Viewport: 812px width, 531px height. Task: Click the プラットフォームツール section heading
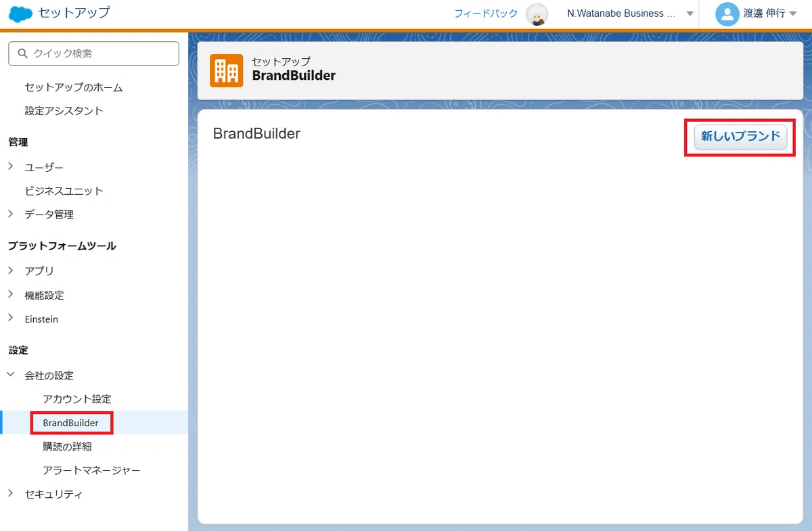62,246
